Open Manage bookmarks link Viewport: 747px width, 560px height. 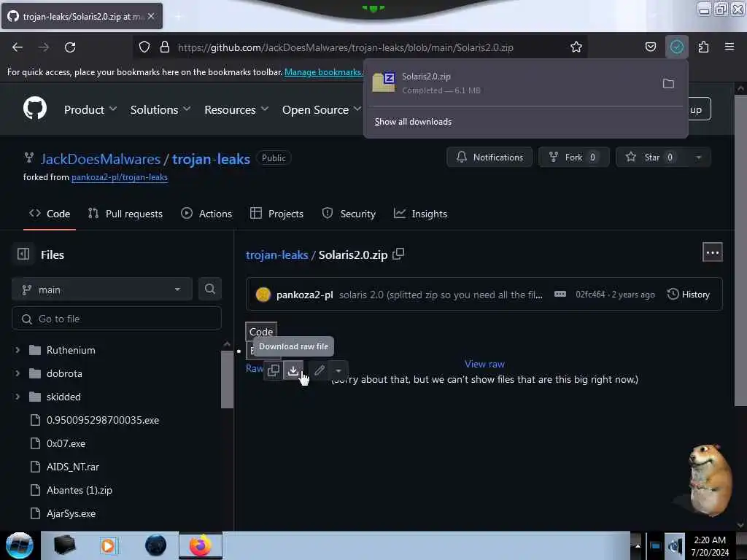(323, 72)
